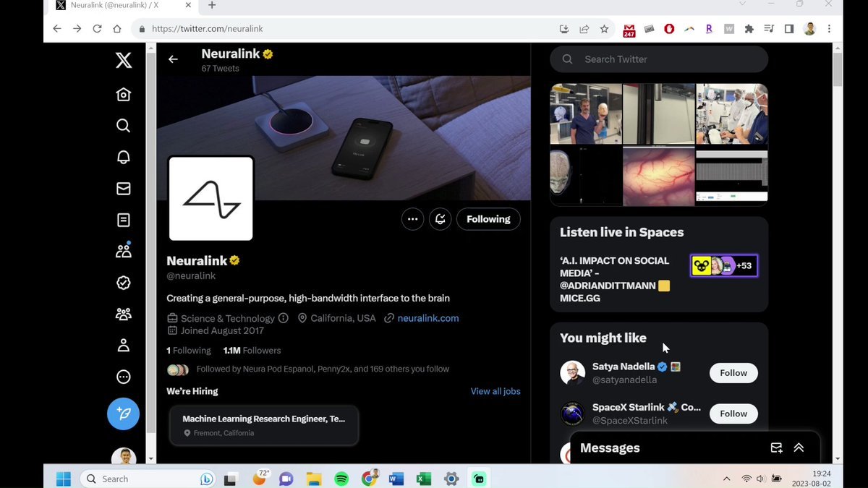Viewport: 868px width, 488px height.
Task: Expand the Messages drawer with double chevron
Action: (799, 448)
